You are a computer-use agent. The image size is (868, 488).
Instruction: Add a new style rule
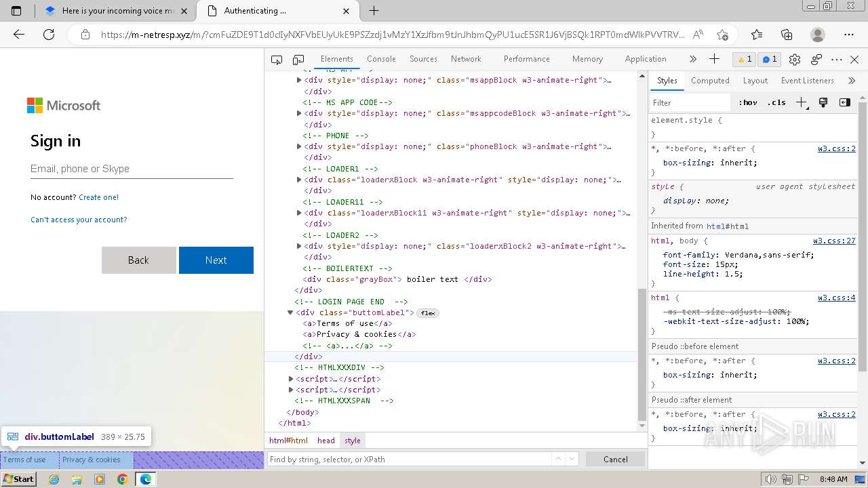click(802, 102)
